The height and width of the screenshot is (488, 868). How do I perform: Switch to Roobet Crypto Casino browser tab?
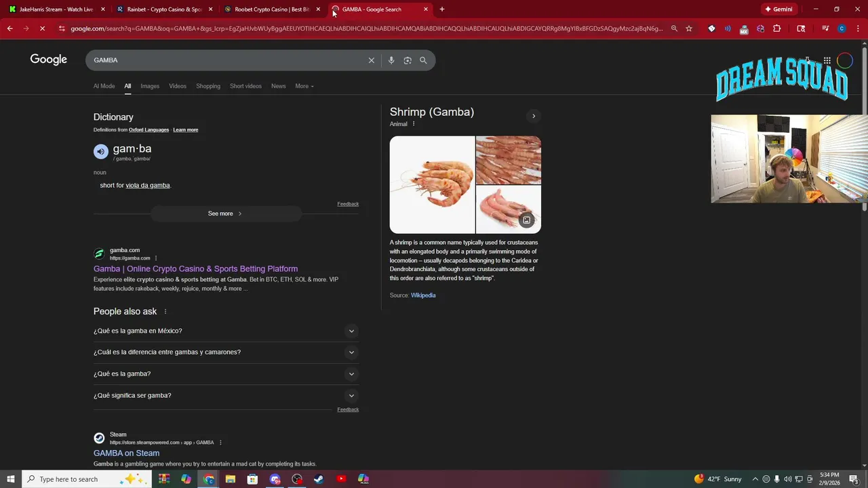(271, 9)
